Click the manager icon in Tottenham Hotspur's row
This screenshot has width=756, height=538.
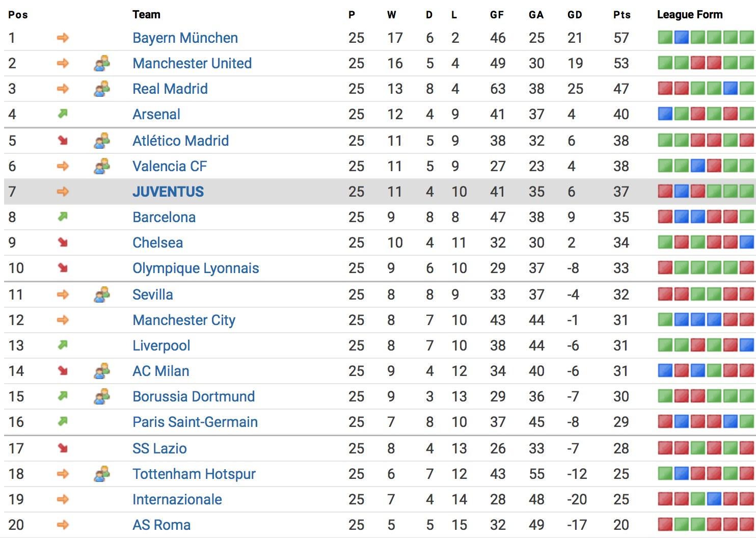click(x=102, y=474)
